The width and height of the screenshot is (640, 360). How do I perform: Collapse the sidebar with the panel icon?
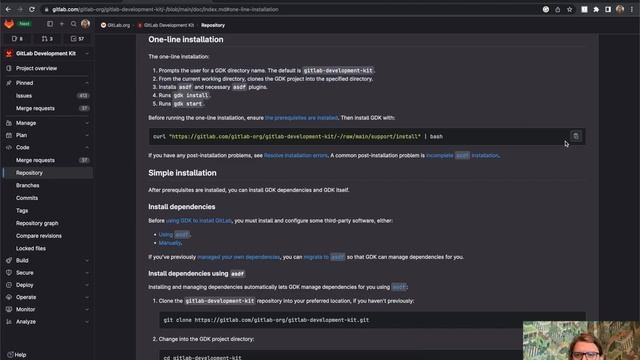coord(50,24)
